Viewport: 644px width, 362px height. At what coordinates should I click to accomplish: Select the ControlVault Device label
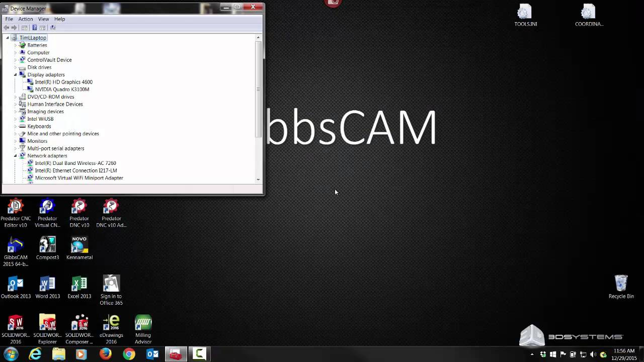pos(49,60)
